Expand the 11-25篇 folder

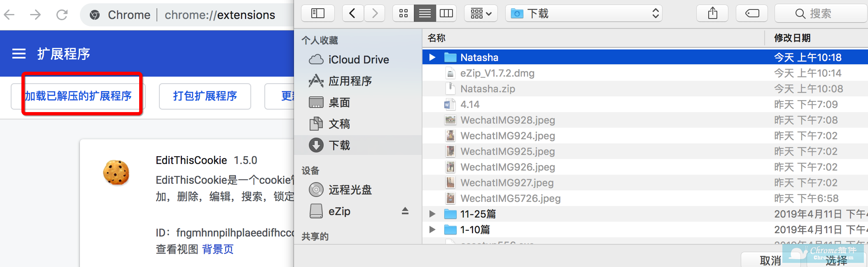tap(432, 214)
